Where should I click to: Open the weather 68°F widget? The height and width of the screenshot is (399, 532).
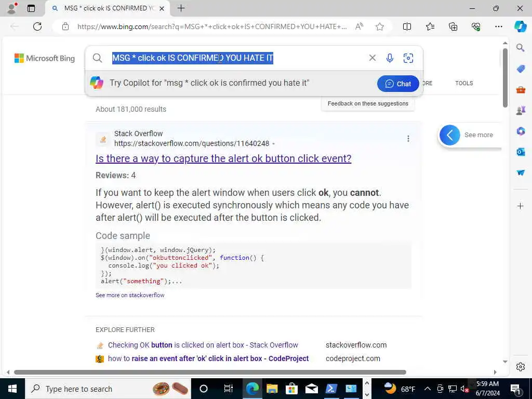(400, 389)
